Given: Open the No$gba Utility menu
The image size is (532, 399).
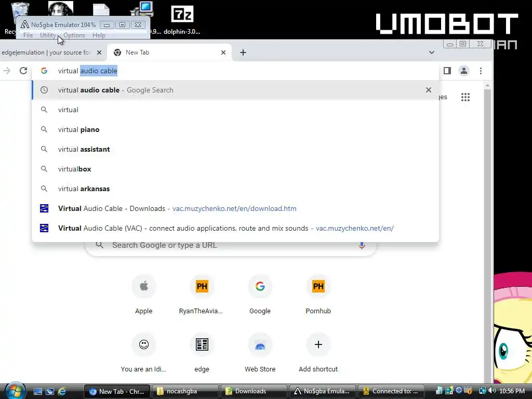Looking at the screenshot, I should click(48, 35).
